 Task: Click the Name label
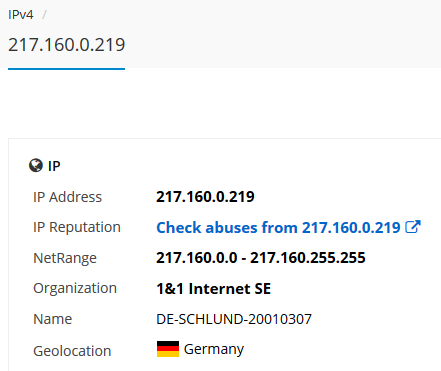tap(53, 319)
